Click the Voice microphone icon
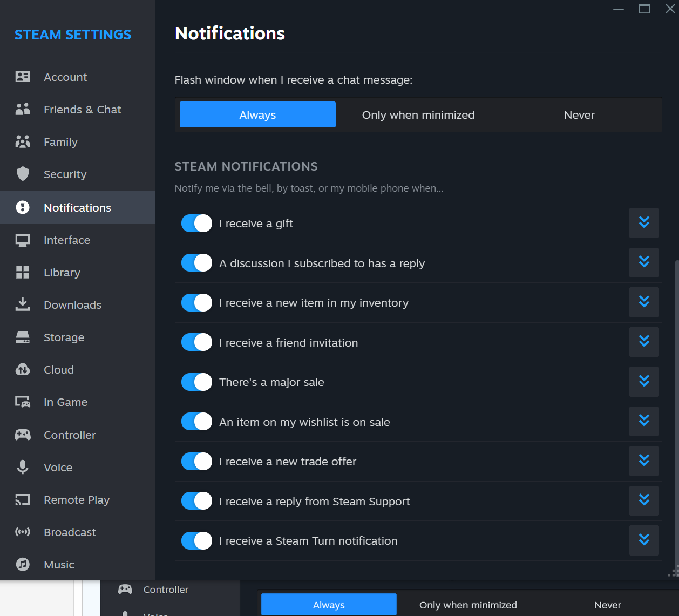The image size is (679, 616). pos(23,467)
